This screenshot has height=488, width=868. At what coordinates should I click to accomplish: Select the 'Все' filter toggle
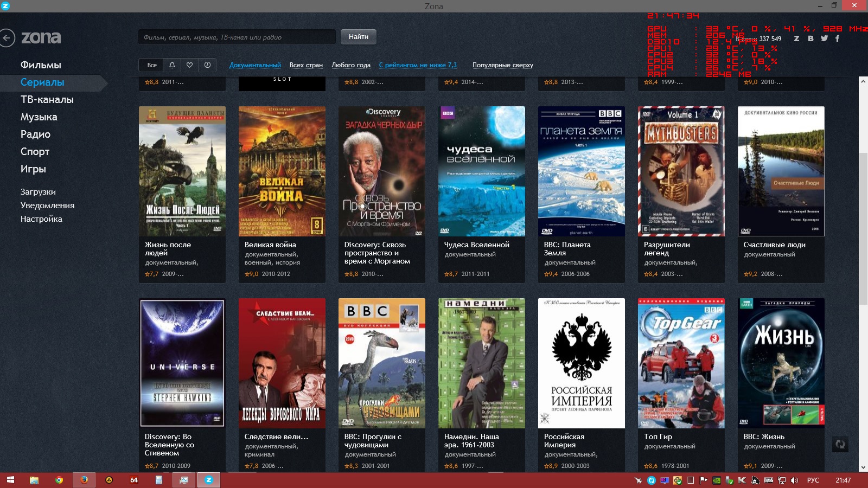(x=152, y=65)
